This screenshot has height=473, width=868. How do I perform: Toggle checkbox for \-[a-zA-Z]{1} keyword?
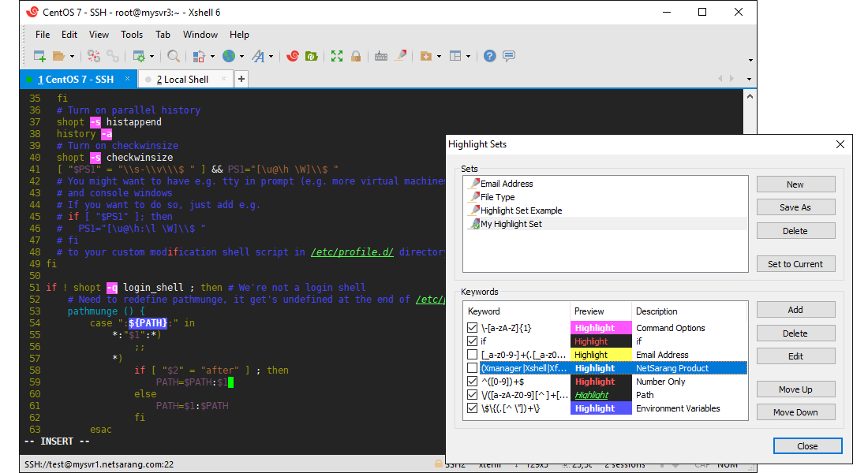point(472,327)
